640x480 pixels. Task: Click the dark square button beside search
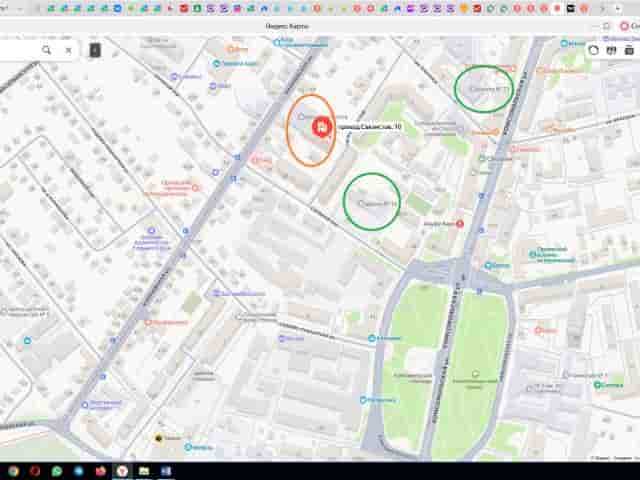[95, 50]
